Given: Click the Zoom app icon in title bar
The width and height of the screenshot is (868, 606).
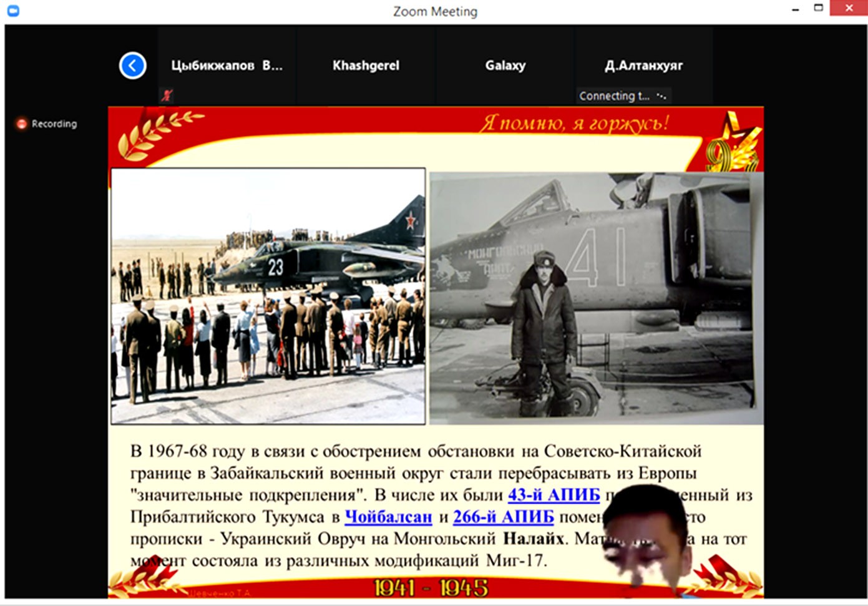Looking at the screenshot, I should 13,11.
